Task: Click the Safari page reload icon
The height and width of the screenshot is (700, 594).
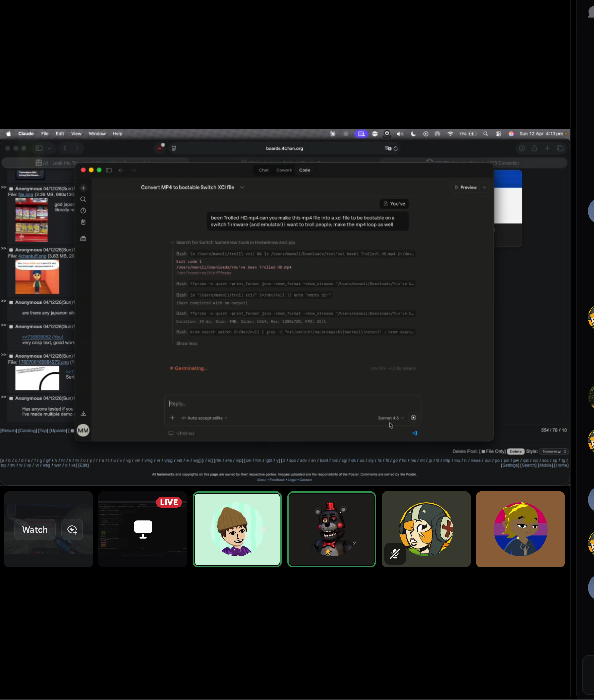Action: 396,148
